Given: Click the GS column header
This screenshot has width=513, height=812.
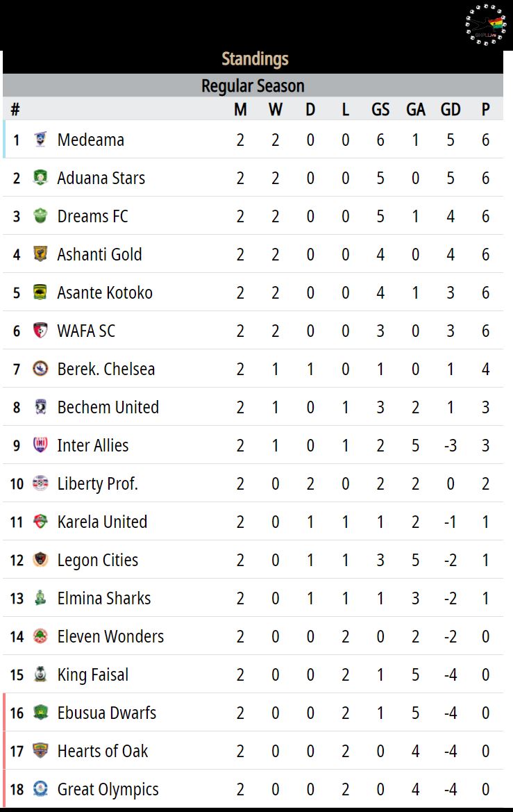Looking at the screenshot, I should [380, 109].
